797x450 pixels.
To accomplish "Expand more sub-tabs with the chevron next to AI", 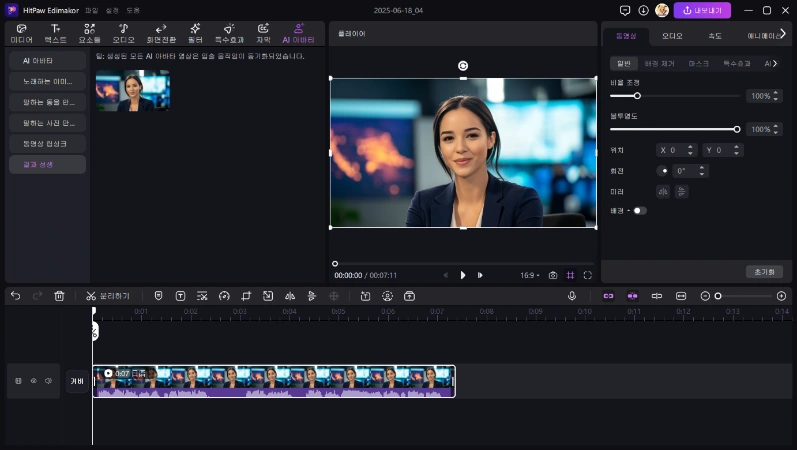I will click(775, 64).
